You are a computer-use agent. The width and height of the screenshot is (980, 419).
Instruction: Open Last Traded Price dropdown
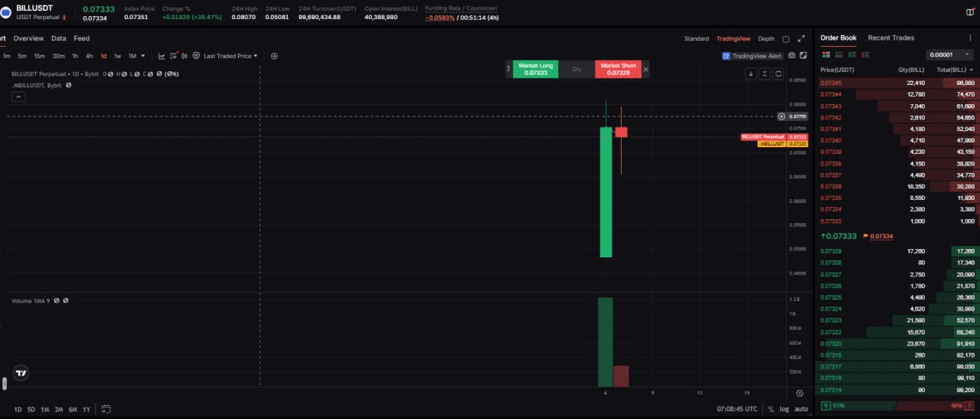(x=230, y=56)
